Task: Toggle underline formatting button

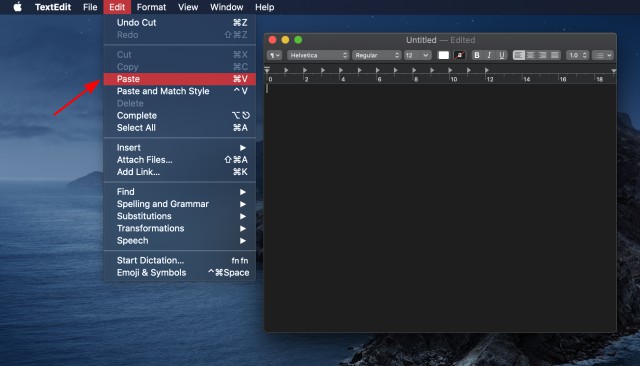Action: tap(502, 55)
